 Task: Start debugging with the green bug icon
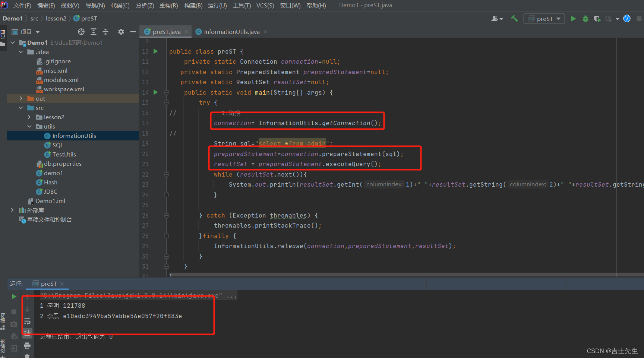click(585, 19)
